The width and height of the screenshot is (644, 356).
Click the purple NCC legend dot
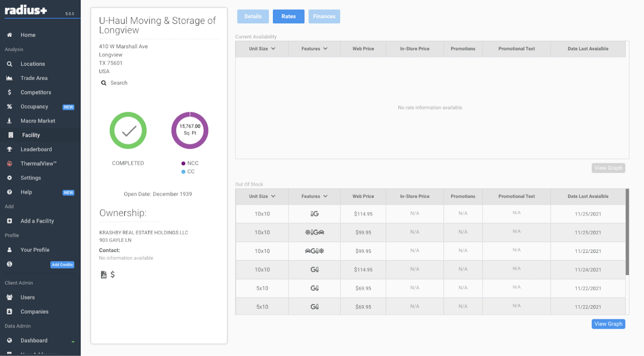click(183, 164)
